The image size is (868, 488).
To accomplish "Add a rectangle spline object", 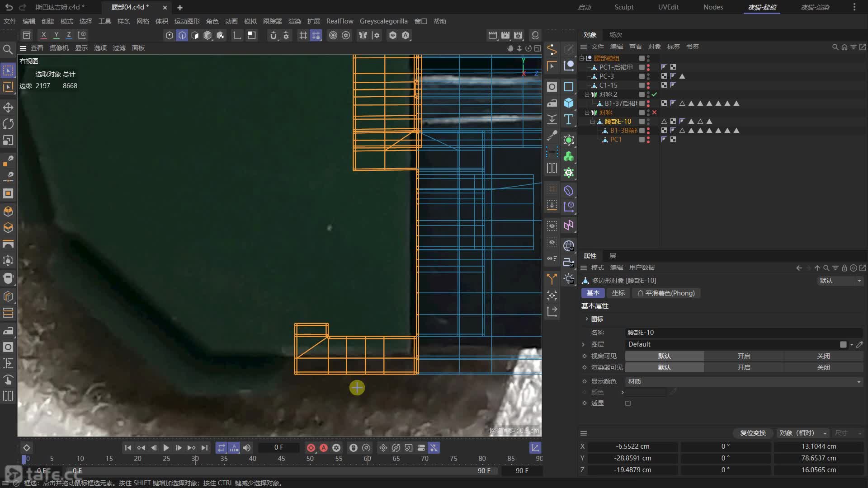I will [x=569, y=87].
